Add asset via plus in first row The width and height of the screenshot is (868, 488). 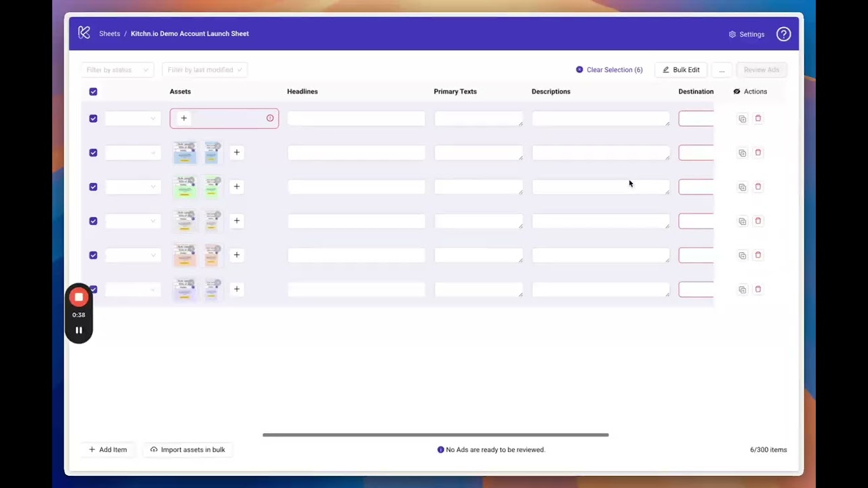(x=184, y=119)
